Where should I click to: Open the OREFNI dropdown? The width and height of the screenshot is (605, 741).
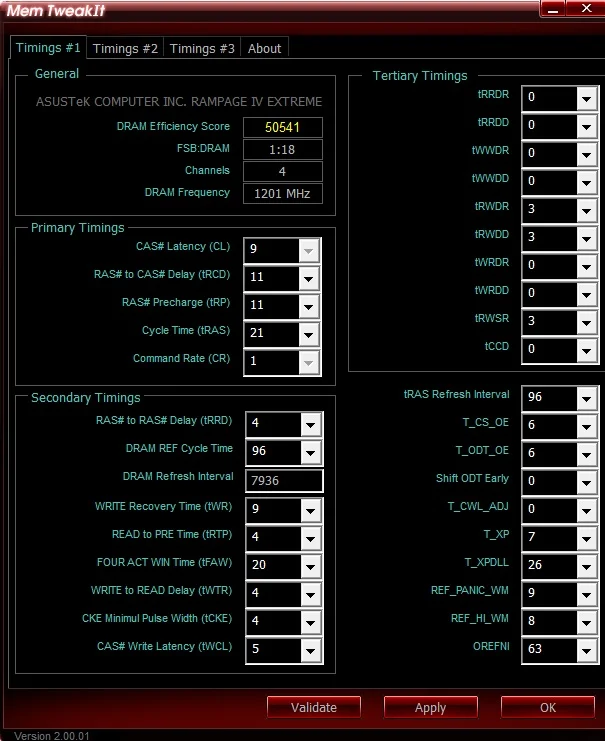pyautogui.click(x=586, y=650)
